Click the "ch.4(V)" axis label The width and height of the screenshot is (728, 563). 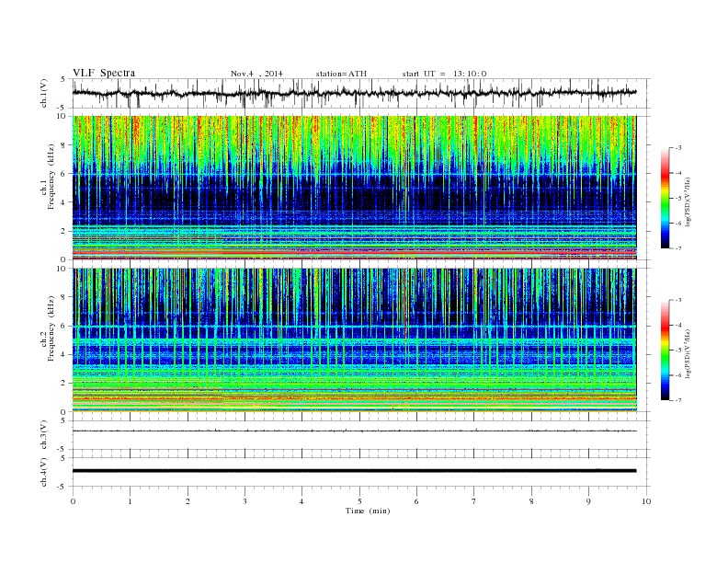(x=43, y=472)
